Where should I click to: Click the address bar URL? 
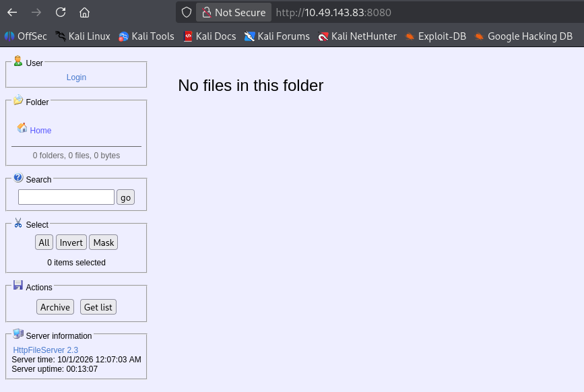[x=333, y=12]
